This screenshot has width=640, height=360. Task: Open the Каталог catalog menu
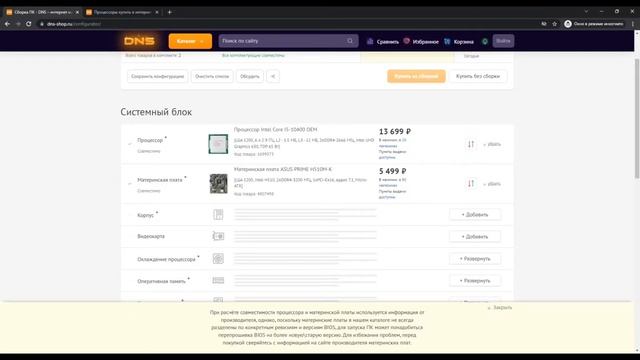pyautogui.click(x=190, y=41)
